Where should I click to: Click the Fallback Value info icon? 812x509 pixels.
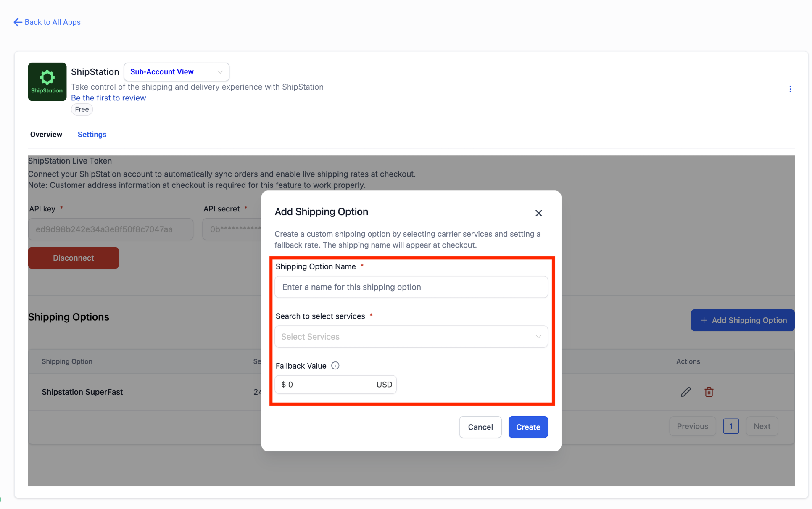(x=335, y=366)
